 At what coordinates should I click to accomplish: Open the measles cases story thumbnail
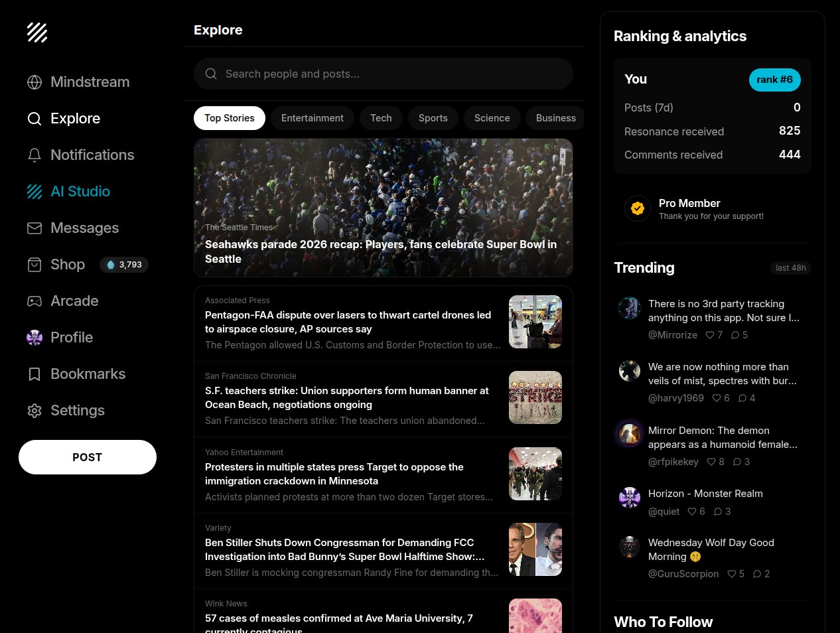(535, 616)
